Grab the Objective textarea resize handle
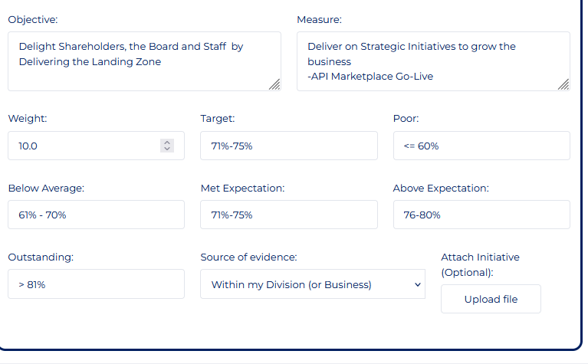 tap(274, 85)
